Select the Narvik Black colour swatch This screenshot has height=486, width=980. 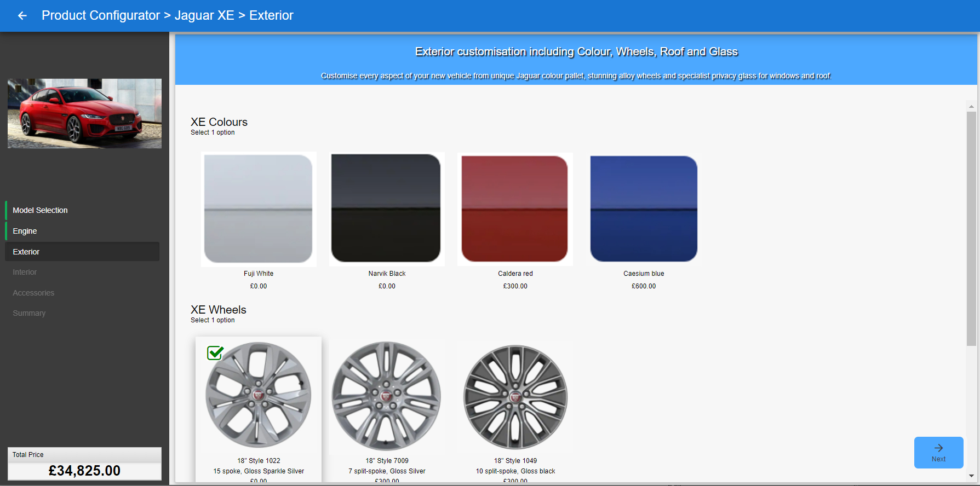(x=386, y=209)
